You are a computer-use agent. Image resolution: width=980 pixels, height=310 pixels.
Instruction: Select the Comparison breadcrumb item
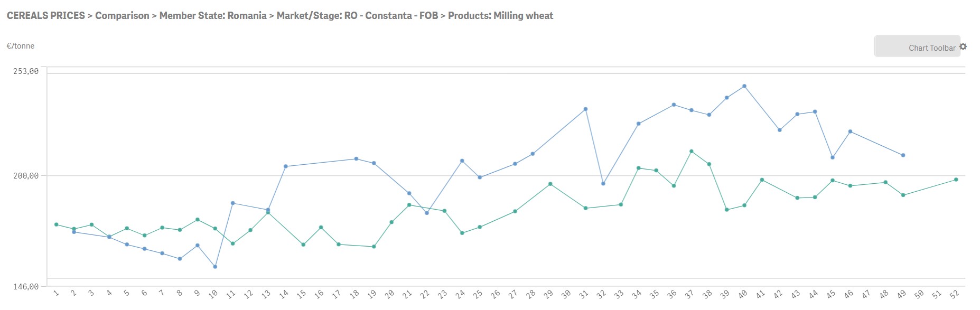click(122, 16)
